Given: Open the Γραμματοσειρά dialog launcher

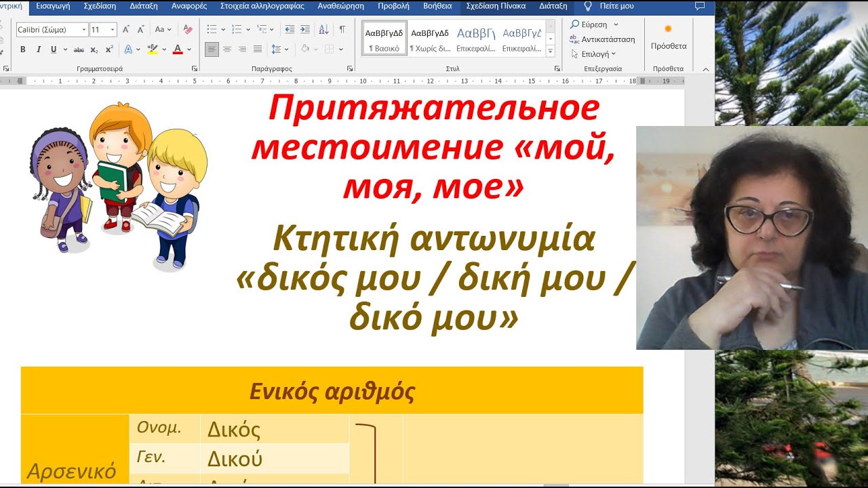Looking at the screenshot, I should tap(195, 69).
